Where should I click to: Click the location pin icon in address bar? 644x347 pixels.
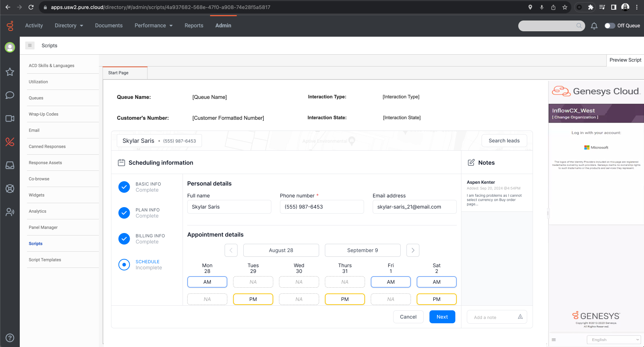point(530,7)
